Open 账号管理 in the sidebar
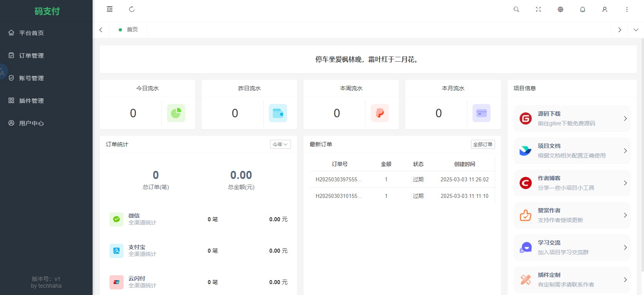This screenshot has width=644, height=295. [x=46, y=78]
